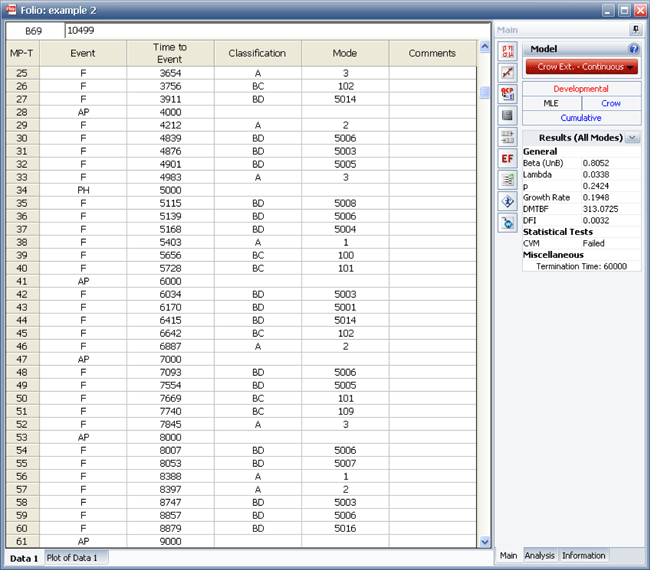This screenshot has height=570, width=650.
Task: Click time value 9000 in row 61
Action: [170, 541]
